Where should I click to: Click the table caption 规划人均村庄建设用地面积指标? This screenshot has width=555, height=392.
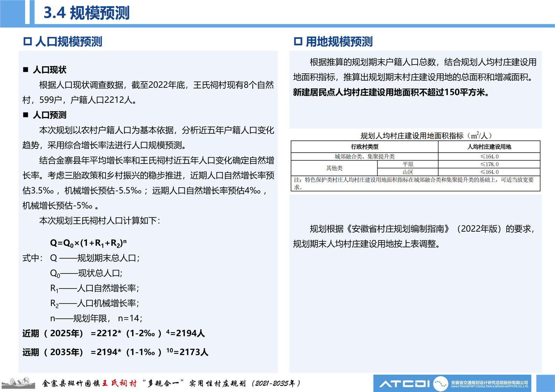click(426, 136)
